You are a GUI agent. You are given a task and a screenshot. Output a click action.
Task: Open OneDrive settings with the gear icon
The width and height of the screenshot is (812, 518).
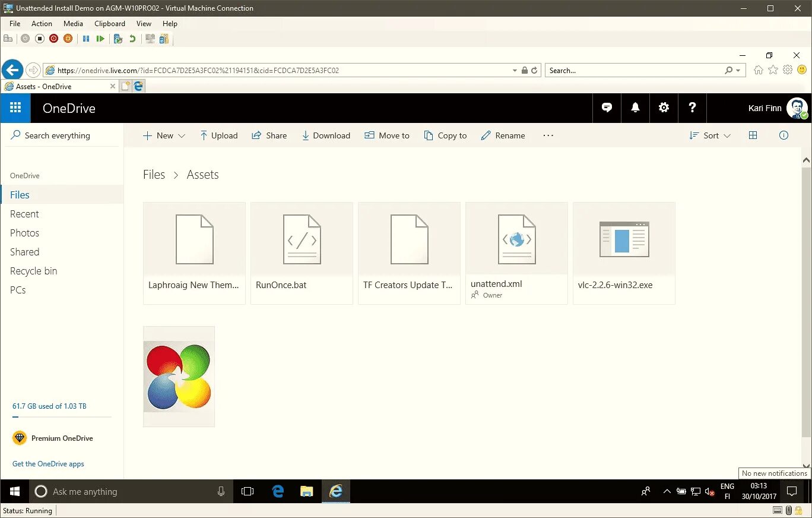point(664,108)
